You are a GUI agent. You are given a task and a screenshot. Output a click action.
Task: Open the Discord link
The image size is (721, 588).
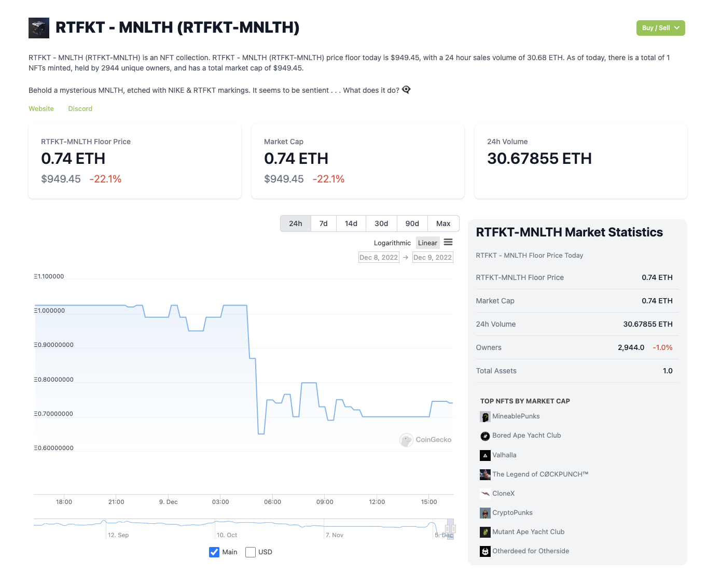point(80,108)
